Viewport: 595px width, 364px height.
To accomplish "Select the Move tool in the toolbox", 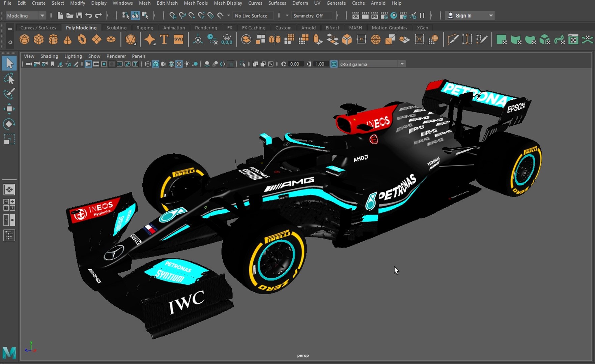I will 9,109.
